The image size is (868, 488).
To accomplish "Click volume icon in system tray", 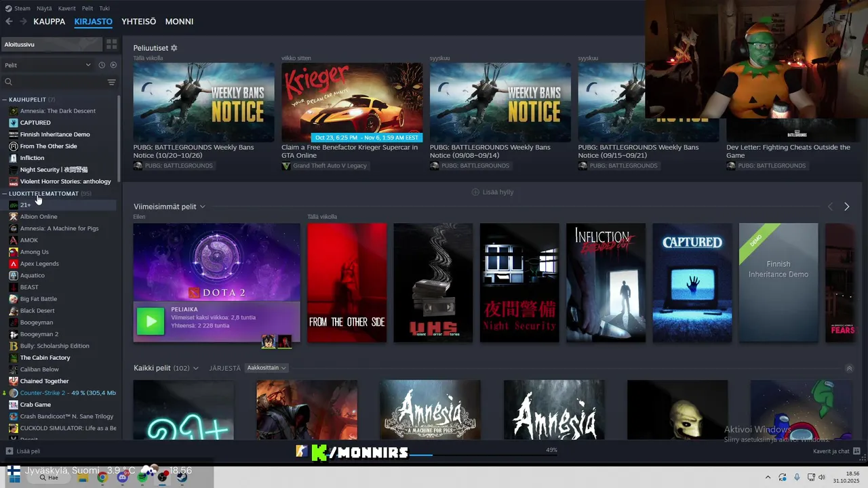I will [822, 477].
